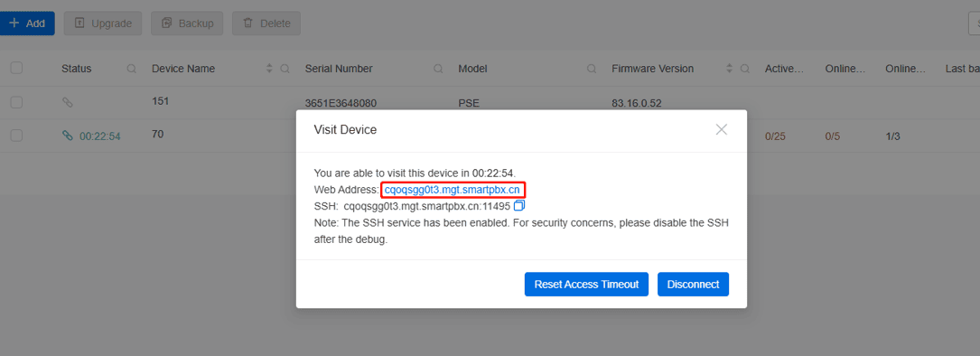Check the box for device 151
980x356 pixels.
tap(17, 103)
